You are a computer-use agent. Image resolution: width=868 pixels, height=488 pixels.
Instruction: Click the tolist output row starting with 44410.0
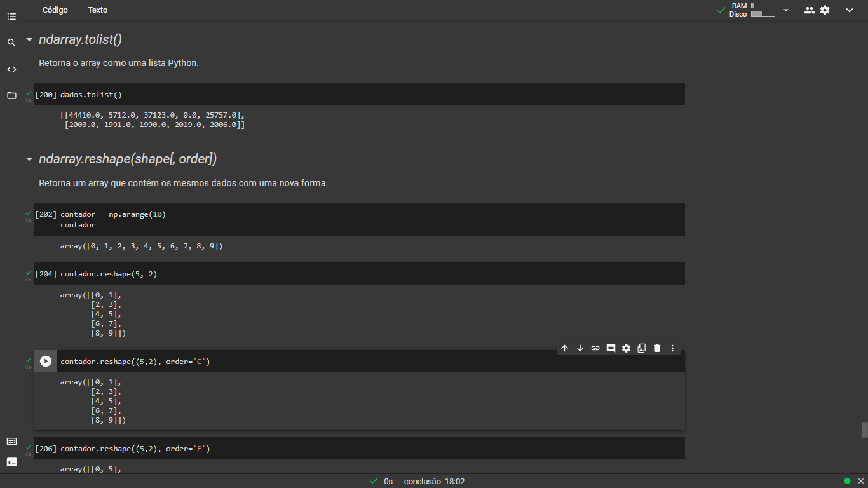[x=153, y=115]
